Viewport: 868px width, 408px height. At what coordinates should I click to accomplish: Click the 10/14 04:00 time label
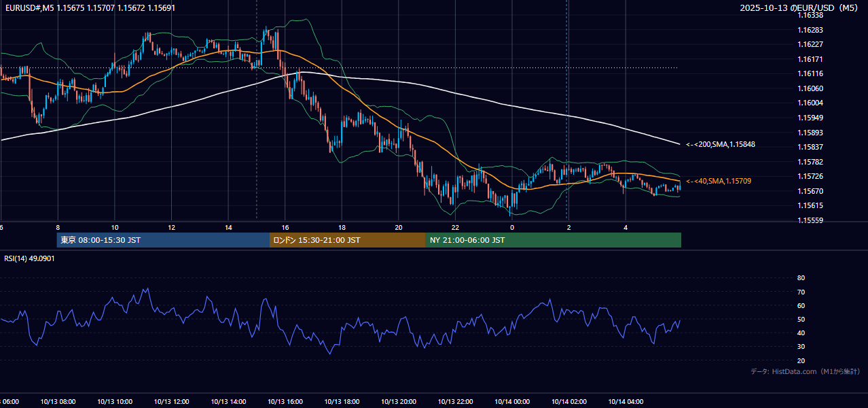626,401
